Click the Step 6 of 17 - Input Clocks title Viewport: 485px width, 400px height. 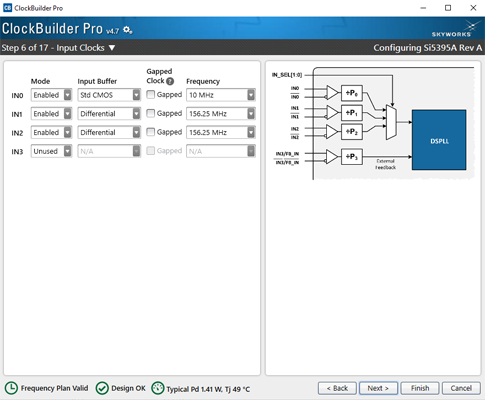(53, 48)
